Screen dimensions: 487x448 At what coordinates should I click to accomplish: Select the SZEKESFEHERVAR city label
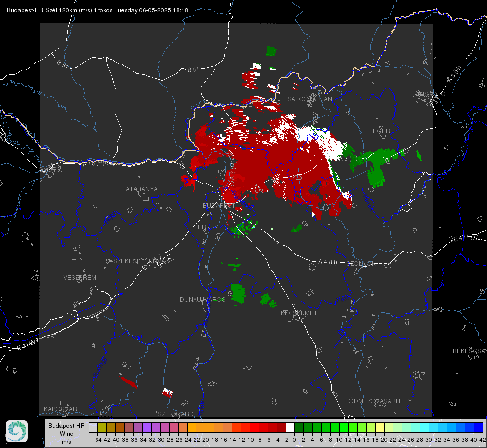(x=141, y=261)
